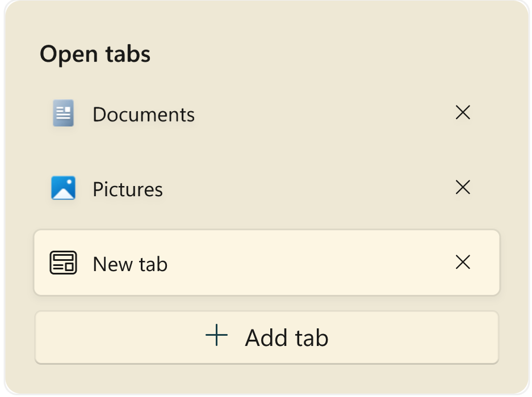Dismiss the New tab entry using X

point(463,262)
